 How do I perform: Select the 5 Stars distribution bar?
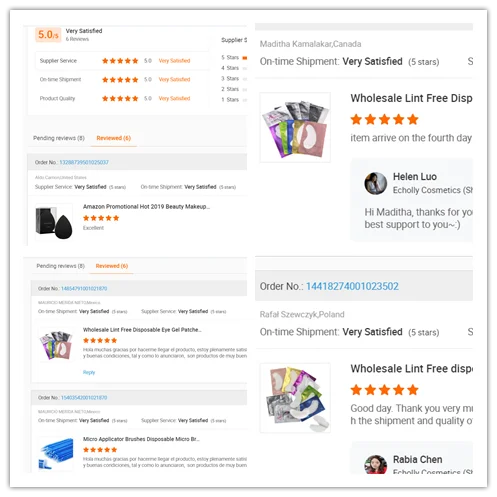(245, 58)
